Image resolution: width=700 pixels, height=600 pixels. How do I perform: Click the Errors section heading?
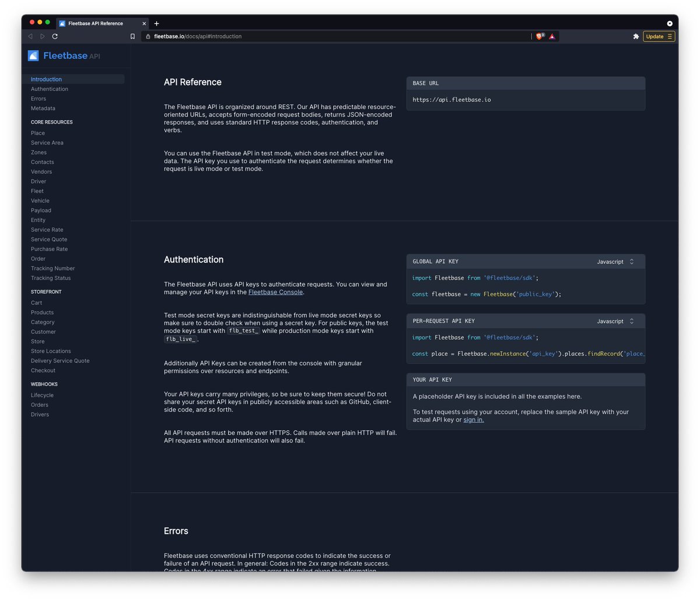tap(176, 531)
